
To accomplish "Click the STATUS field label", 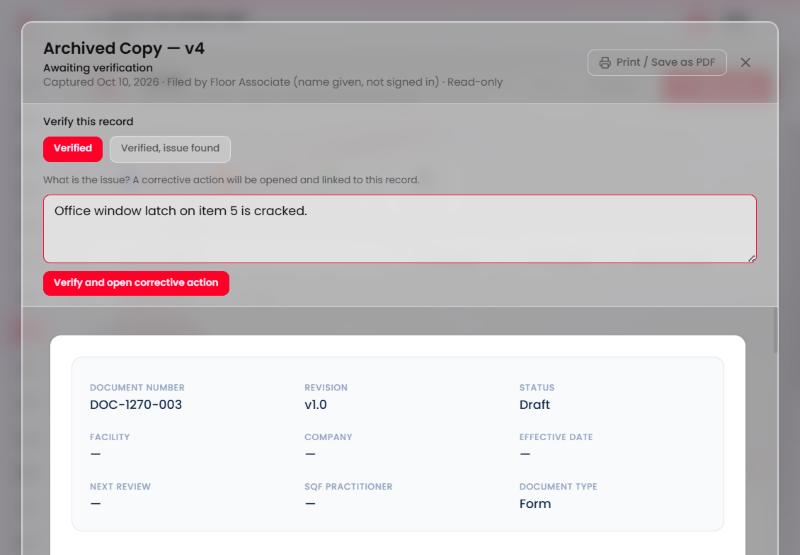I will [537, 388].
